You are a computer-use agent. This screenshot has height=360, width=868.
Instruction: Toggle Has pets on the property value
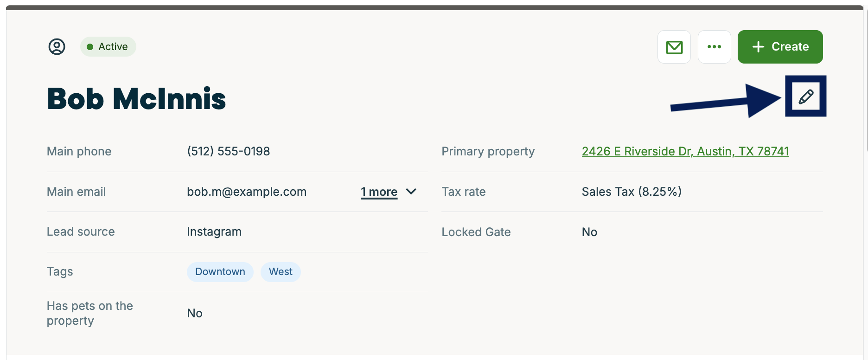[x=194, y=313]
